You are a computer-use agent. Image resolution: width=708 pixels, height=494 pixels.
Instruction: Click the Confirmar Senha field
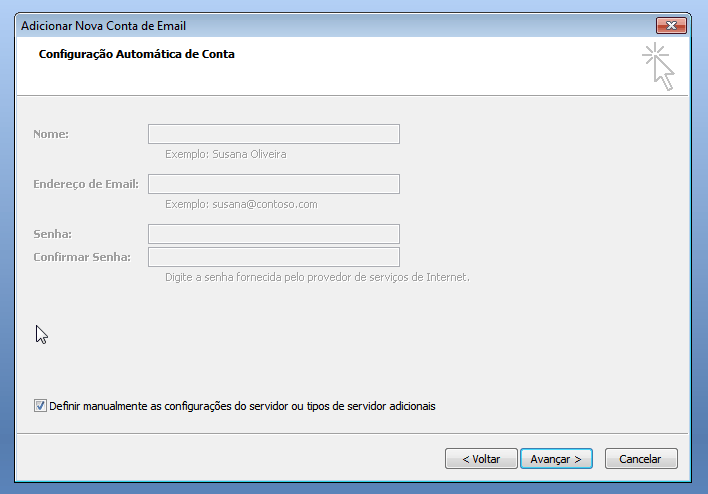pyautogui.click(x=273, y=257)
